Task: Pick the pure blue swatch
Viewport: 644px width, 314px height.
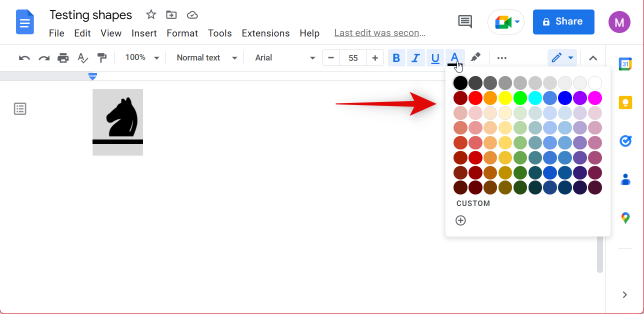Action: [x=565, y=98]
